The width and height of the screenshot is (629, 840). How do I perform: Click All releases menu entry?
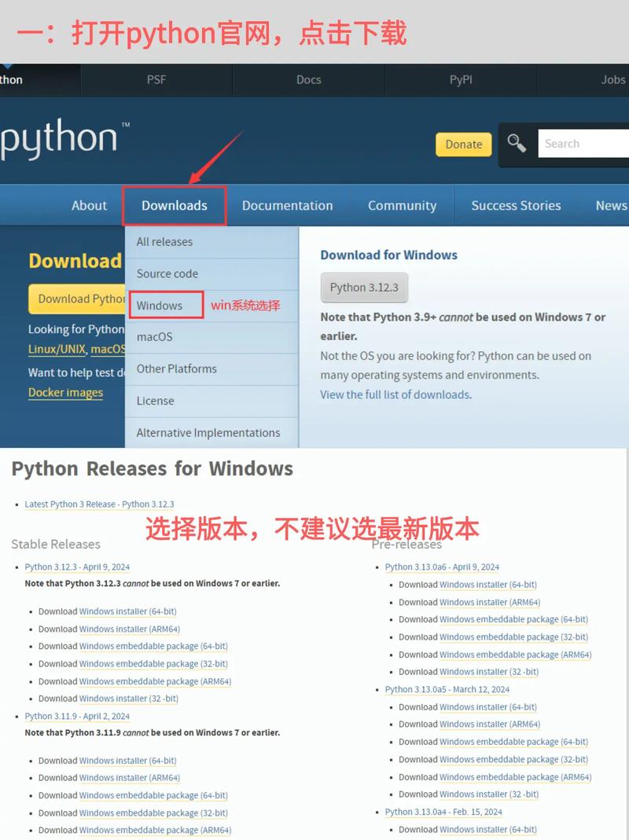click(x=164, y=241)
